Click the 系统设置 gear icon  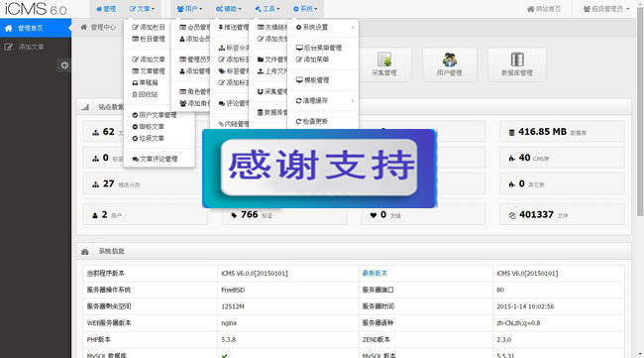tap(298, 27)
